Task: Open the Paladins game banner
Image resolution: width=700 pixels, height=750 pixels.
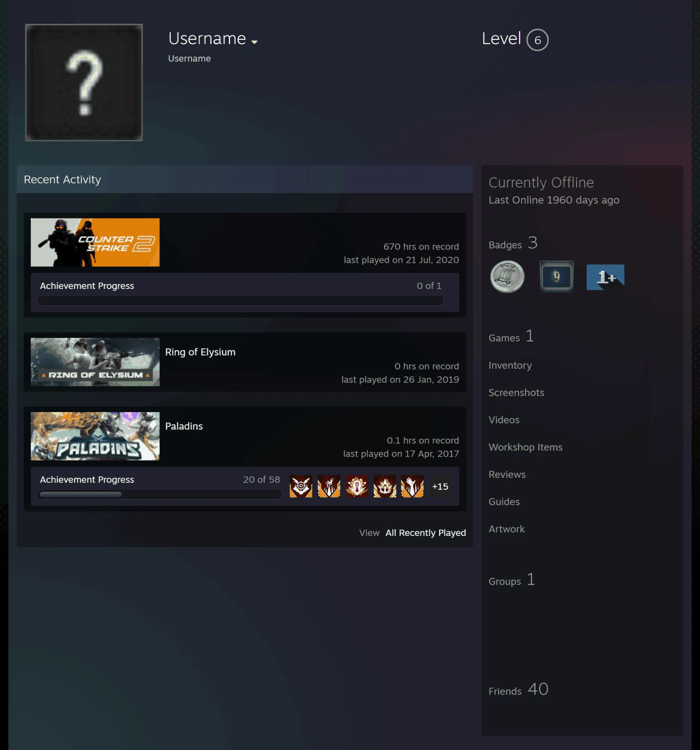Action: point(95,436)
